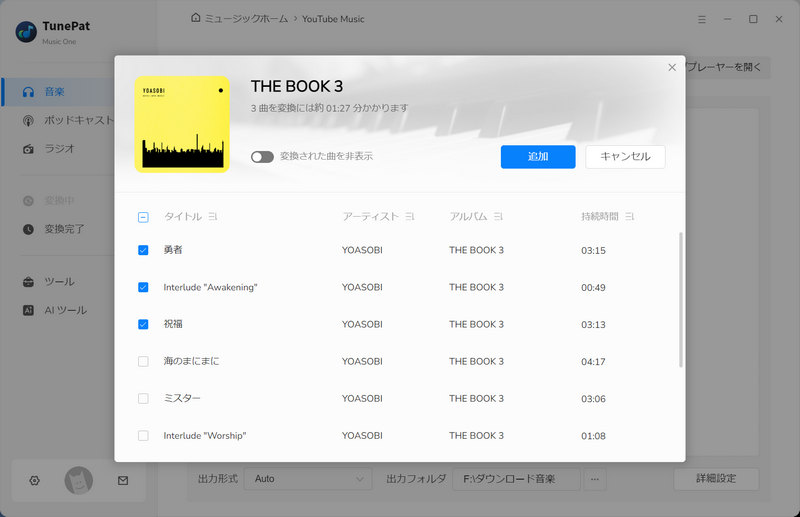Uncheck the 祝福 track checkbox
This screenshot has height=517, width=800.
(143, 324)
